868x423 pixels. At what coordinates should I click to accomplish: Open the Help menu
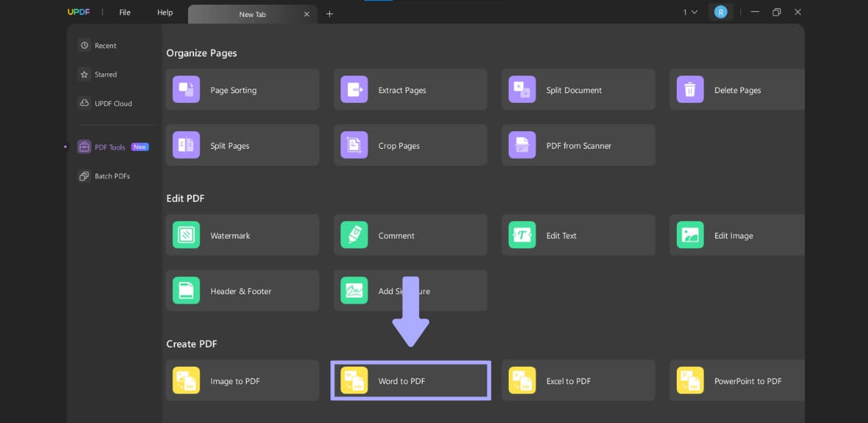tap(164, 13)
